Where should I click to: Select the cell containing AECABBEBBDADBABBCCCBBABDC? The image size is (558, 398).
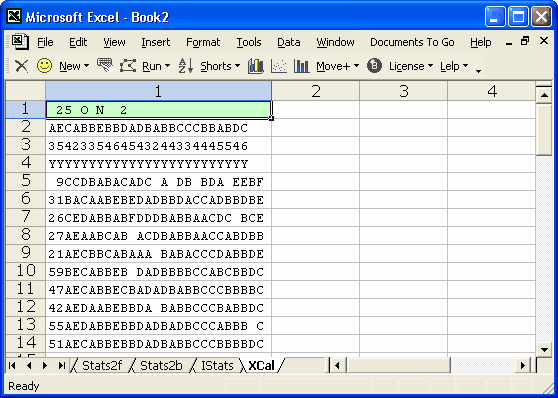click(x=159, y=128)
